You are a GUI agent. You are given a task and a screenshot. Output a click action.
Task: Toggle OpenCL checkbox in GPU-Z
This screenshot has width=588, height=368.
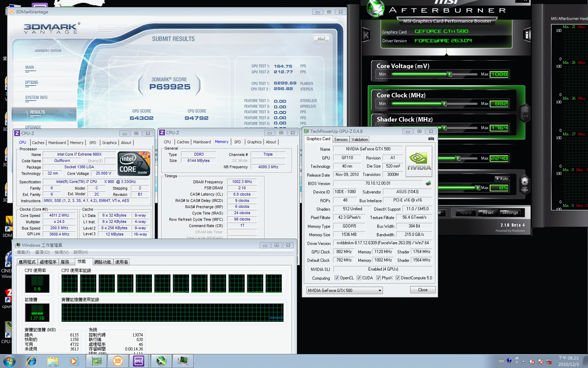337,278
